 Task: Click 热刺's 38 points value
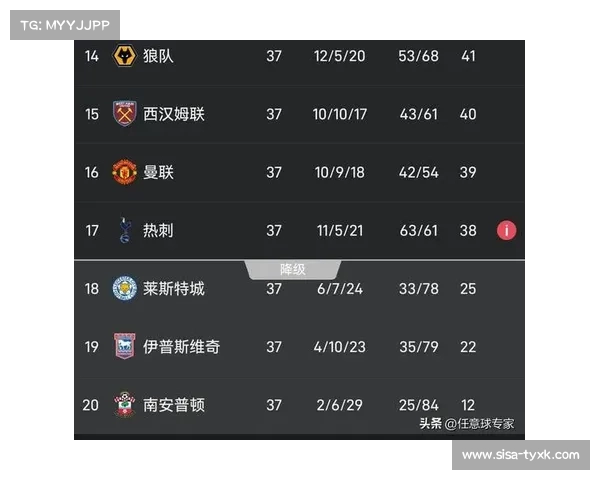pyautogui.click(x=468, y=230)
